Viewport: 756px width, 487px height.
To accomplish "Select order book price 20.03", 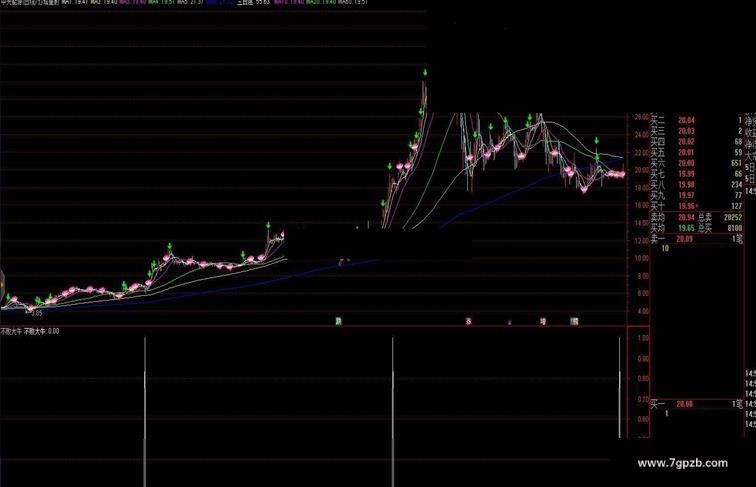I will [x=686, y=131].
